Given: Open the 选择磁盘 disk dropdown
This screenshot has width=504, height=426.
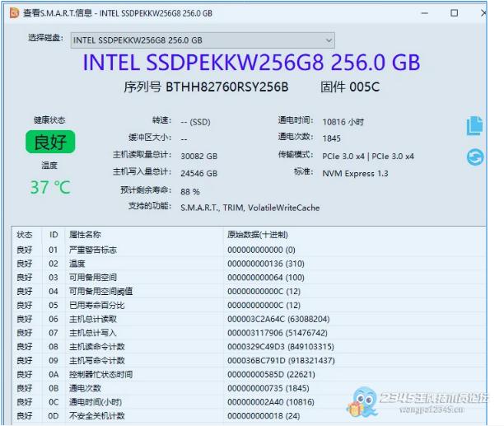Looking at the screenshot, I should (202, 40).
